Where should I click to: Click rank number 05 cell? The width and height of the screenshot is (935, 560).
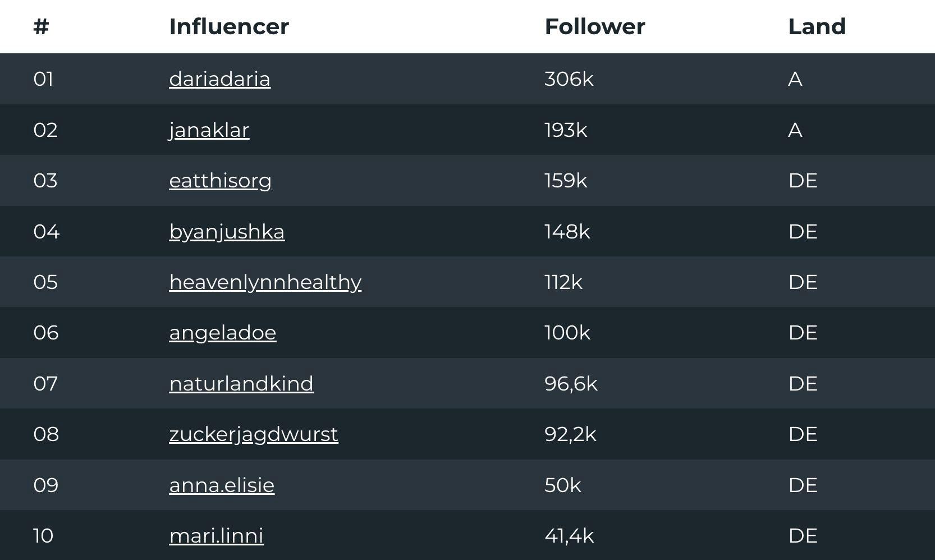coord(45,282)
